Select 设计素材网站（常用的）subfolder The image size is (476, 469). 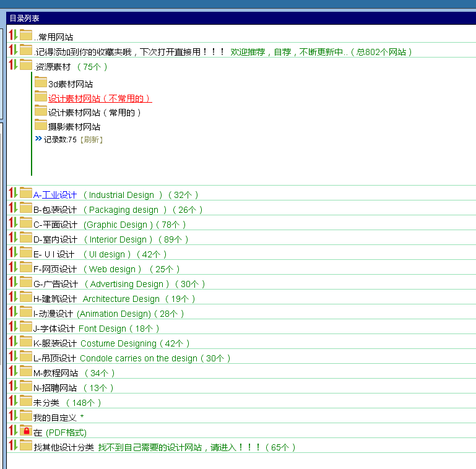(95, 113)
